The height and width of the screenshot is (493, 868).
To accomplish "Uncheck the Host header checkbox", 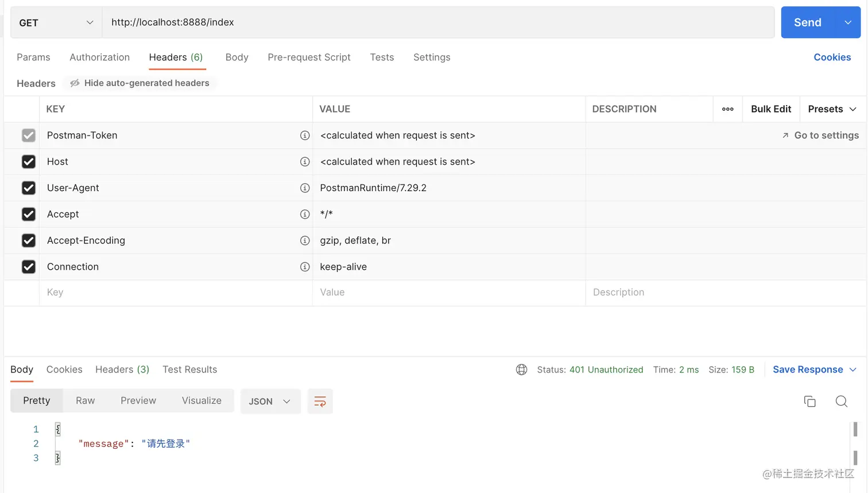I will 29,162.
